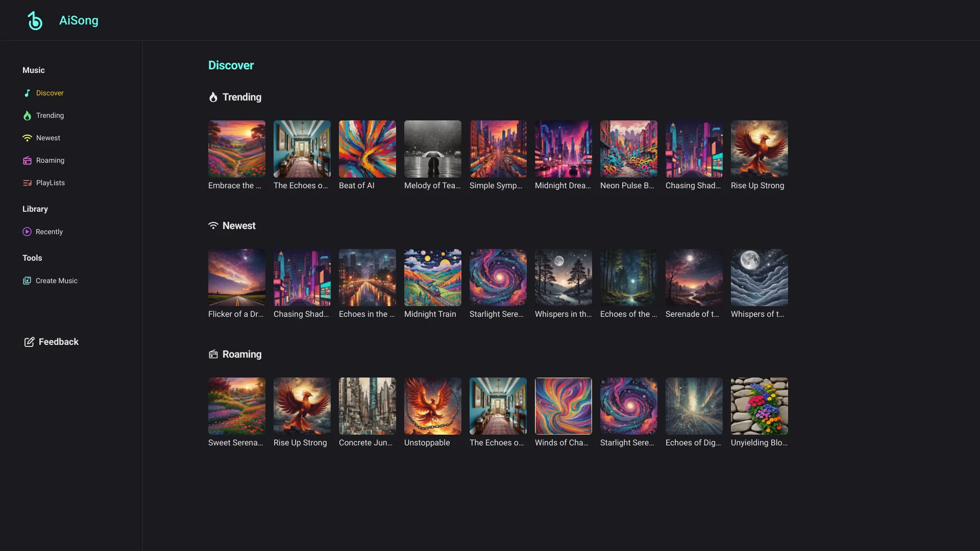The width and height of the screenshot is (980, 551).
Task: Open Unstoppable from the Roaming section
Action: click(432, 406)
